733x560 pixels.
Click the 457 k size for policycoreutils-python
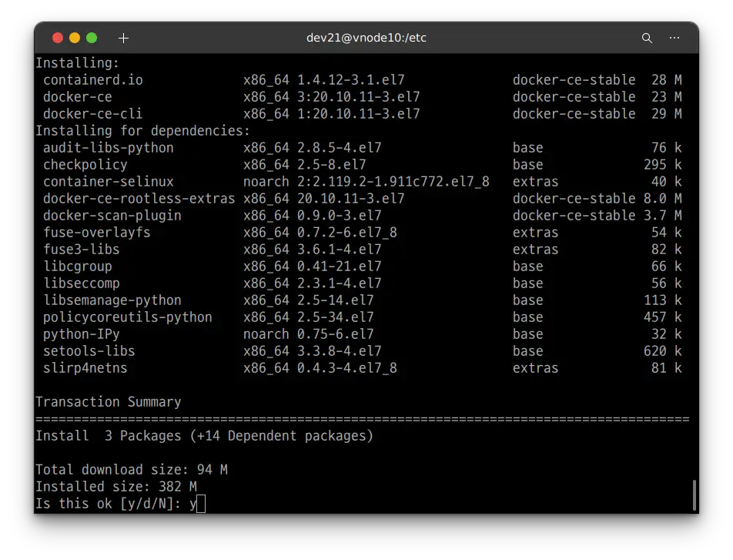click(663, 317)
